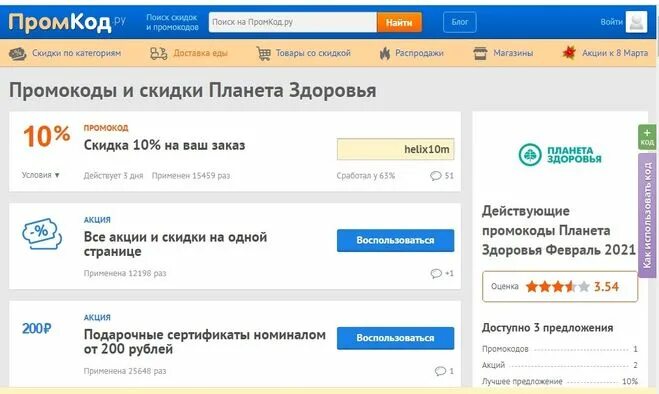Open the Скидка 10% на ваш заказ offer
Screen dimensions: 659x394
point(164,145)
